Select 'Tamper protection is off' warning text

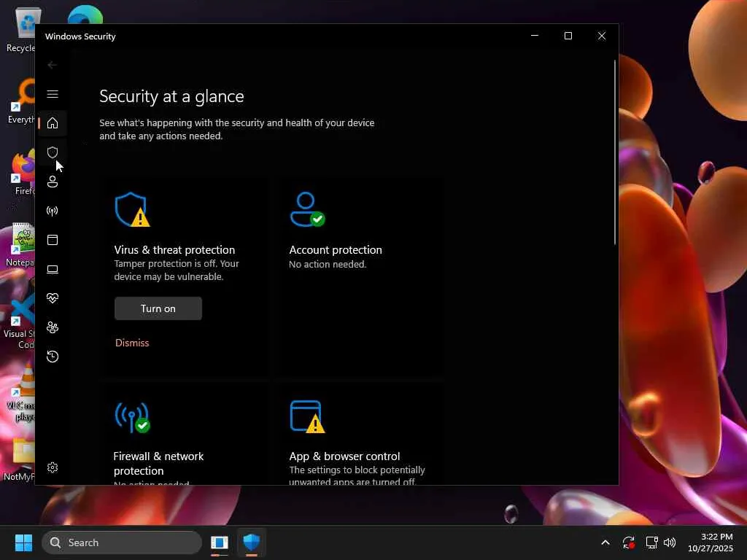pos(177,270)
